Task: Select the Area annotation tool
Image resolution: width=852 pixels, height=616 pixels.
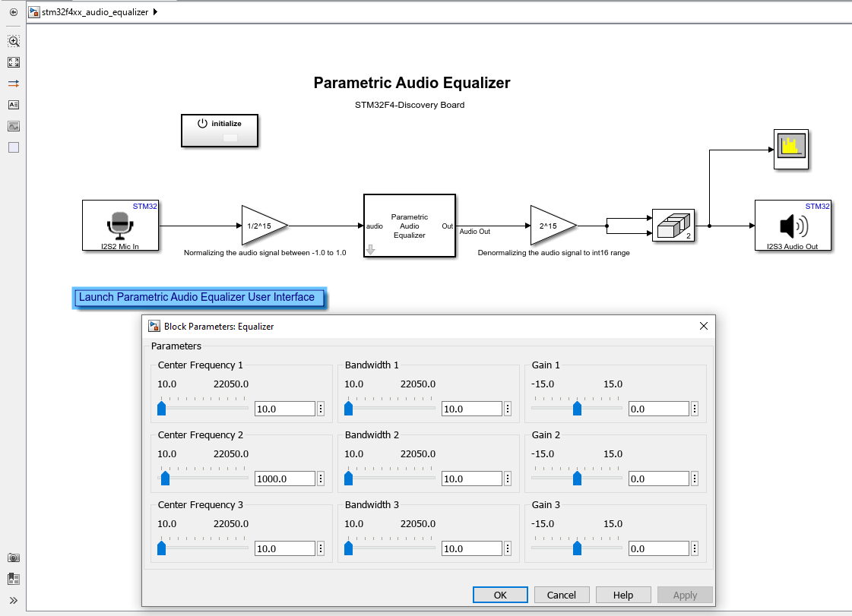Action: 13,147
